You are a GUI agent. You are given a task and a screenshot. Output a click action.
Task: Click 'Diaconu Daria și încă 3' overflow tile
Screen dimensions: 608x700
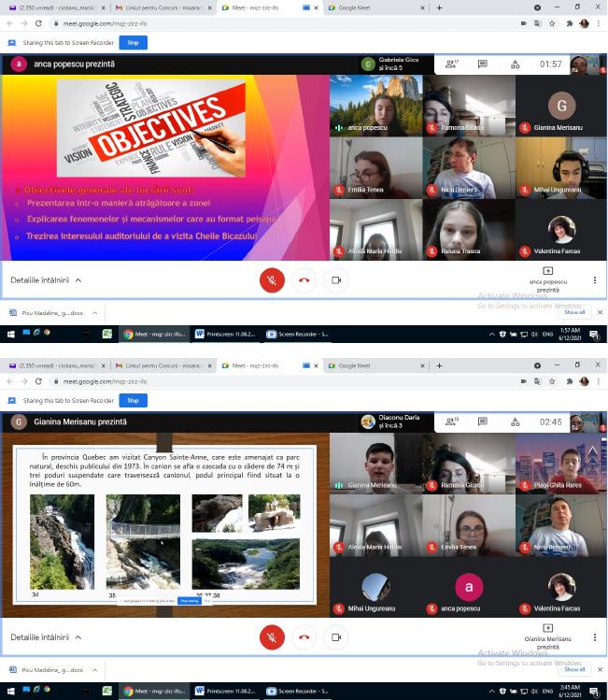[396, 421]
